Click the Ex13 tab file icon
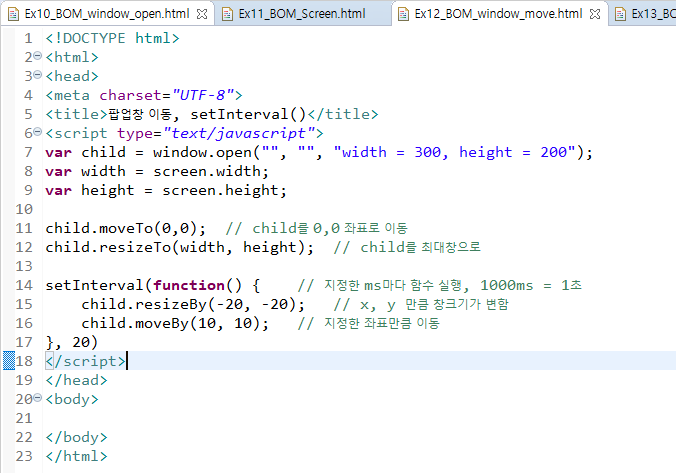676x473 pixels. pyautogui.click(x=620, y=14)
